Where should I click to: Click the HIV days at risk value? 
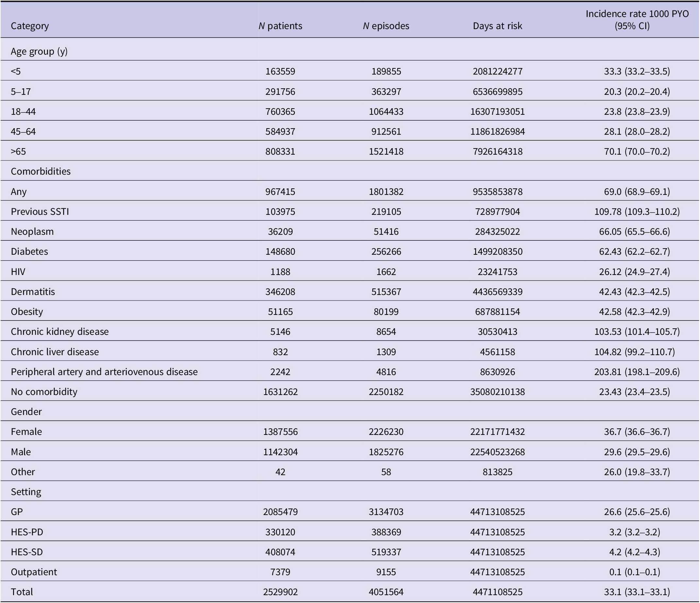tap(497, 272)
